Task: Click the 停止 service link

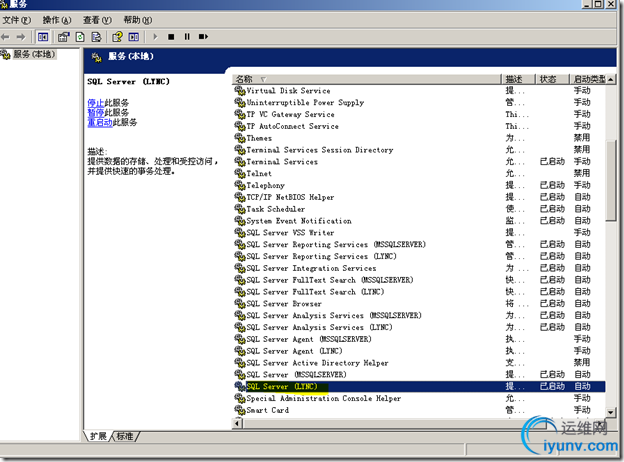Action: tap(96, 103)
